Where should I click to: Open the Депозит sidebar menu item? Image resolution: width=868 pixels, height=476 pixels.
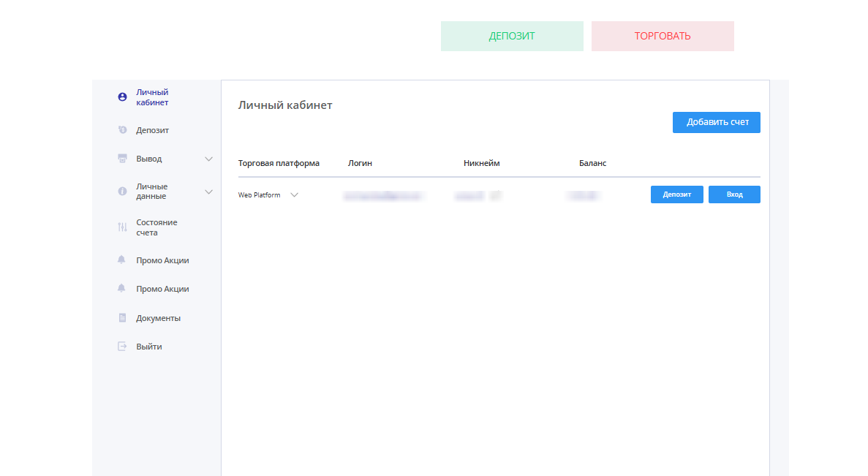tap(151, 130)
